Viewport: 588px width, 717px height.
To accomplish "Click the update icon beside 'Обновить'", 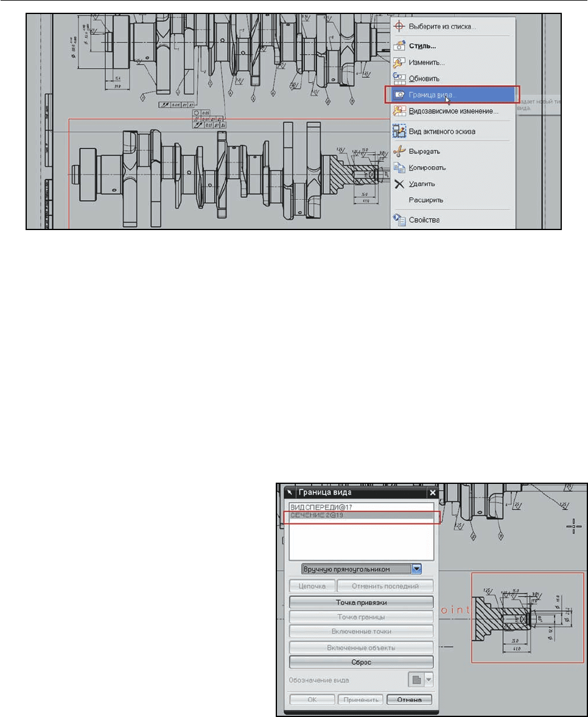I will [x=399, y=79].
